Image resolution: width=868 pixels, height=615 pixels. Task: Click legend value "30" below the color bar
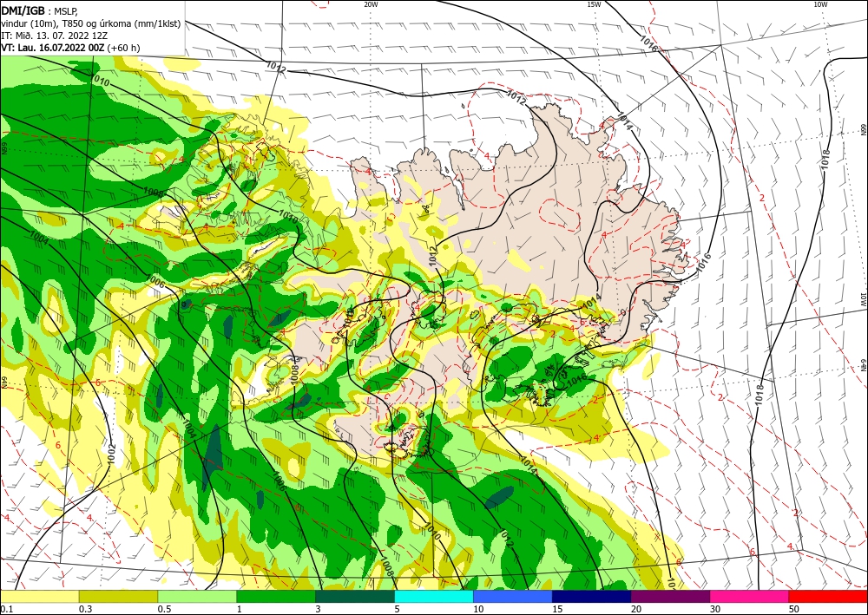point(715,609)
